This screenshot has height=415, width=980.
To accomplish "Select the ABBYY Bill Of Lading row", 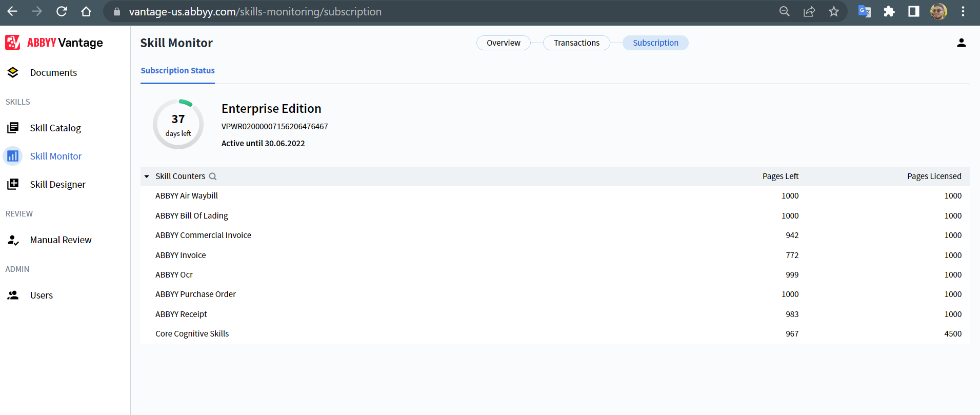I will [555, 216].
